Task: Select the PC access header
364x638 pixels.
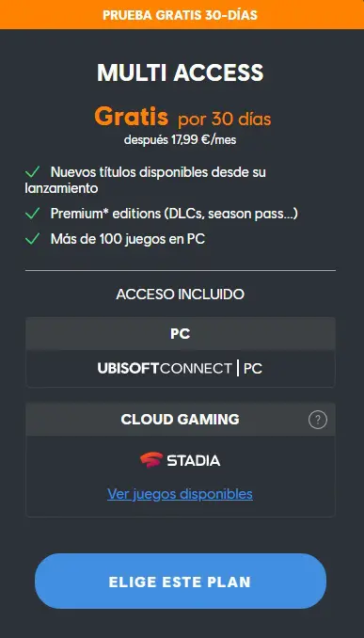Action: tap(181, 334)
